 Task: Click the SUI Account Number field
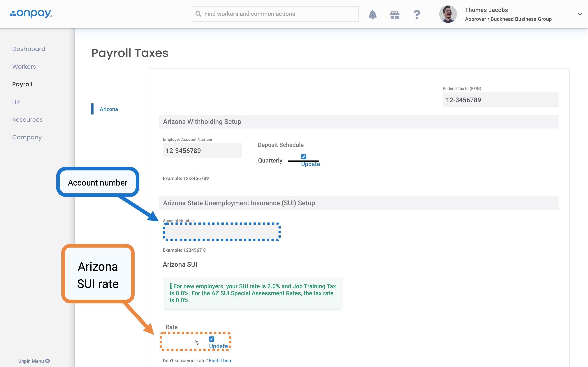[x=221, y=232]
